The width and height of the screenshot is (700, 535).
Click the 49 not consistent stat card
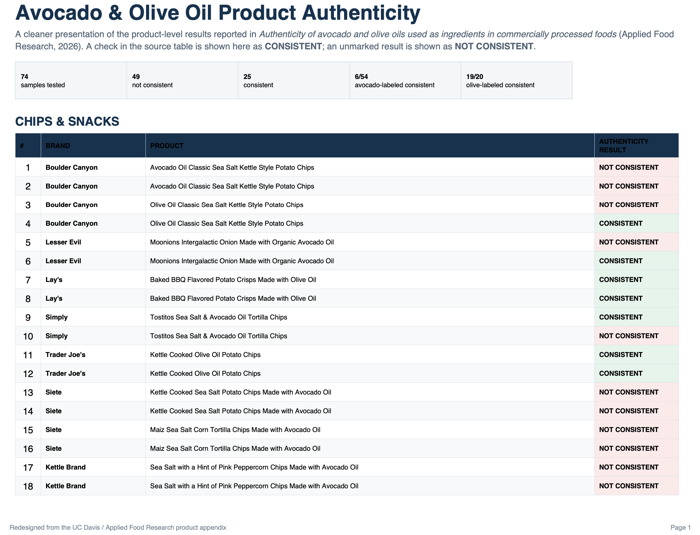182,80
